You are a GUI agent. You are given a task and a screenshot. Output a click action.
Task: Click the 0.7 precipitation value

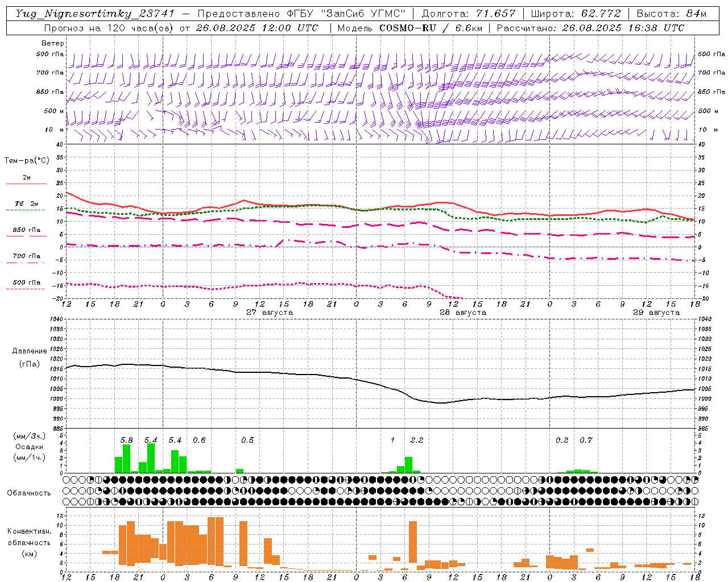586,440
